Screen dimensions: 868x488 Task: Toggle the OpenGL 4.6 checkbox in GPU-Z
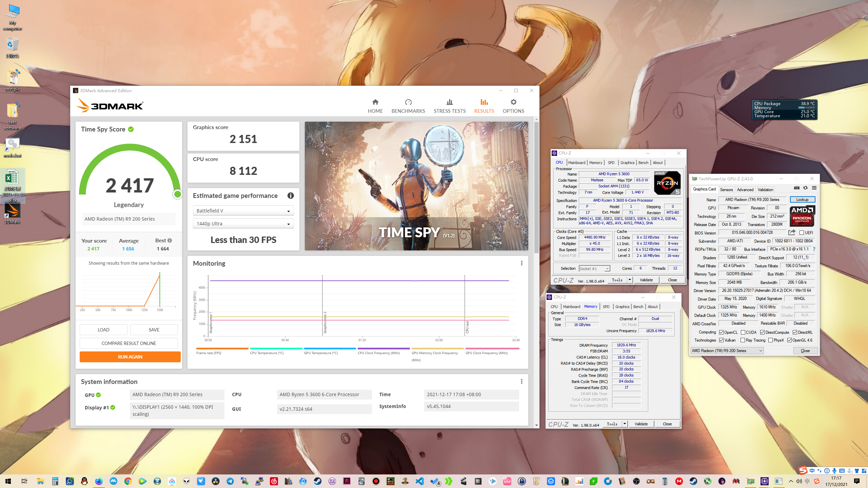click(x=790, y=340)
